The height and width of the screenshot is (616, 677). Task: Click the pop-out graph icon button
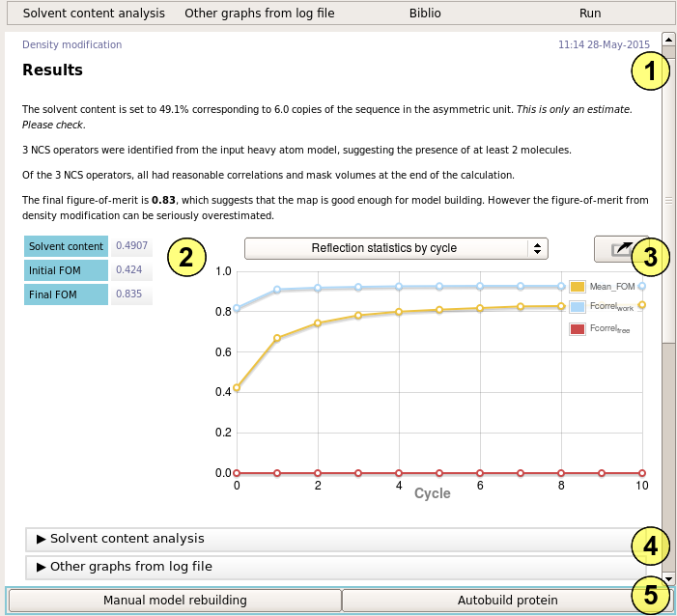point(616,250)
